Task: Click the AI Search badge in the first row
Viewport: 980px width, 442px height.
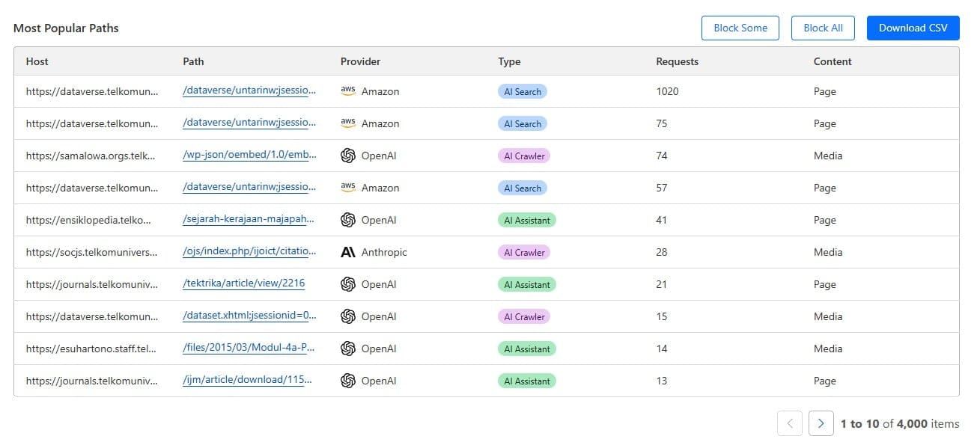Action: (522, 90)
